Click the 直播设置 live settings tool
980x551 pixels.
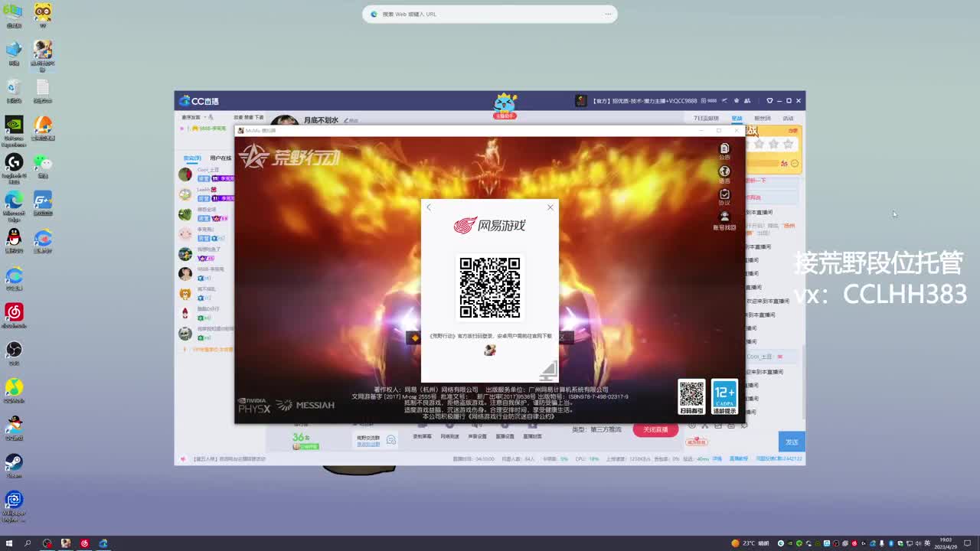[505, 436]
